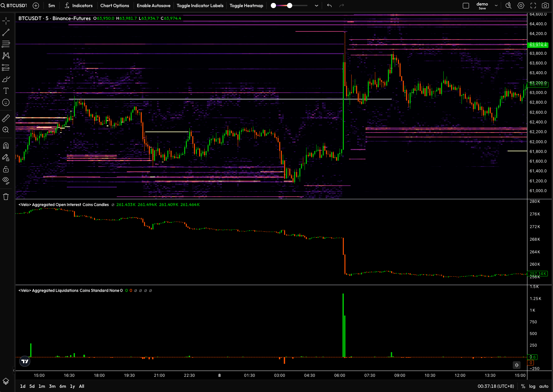
Task: Enter fullscreen mode
Action: [x=533, y=6]
